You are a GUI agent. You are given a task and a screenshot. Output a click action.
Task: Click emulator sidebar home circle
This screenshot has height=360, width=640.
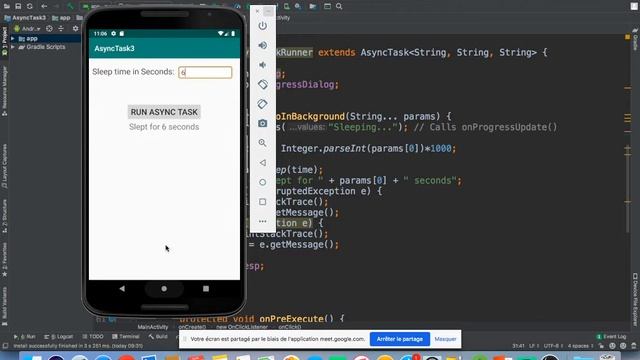(x=262, y=182)
